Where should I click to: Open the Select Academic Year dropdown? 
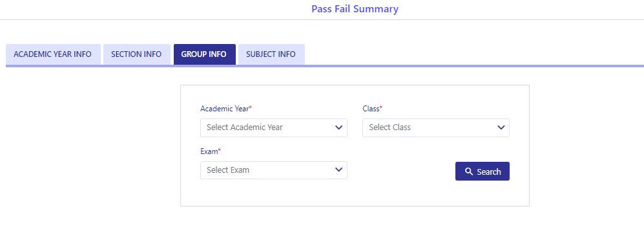pos(273,128)
